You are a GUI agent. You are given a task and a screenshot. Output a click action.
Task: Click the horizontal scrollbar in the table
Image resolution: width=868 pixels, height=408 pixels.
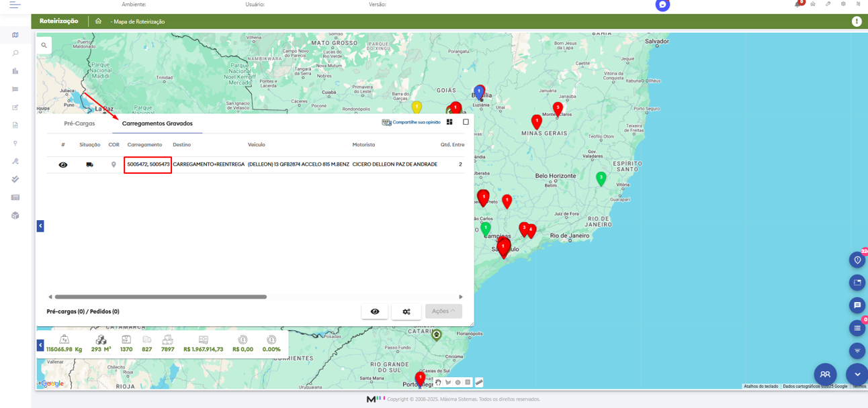click(161, 297)
